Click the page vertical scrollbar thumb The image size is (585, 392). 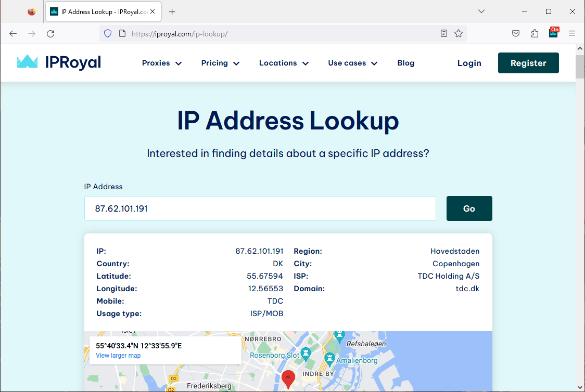click(580, 67)
